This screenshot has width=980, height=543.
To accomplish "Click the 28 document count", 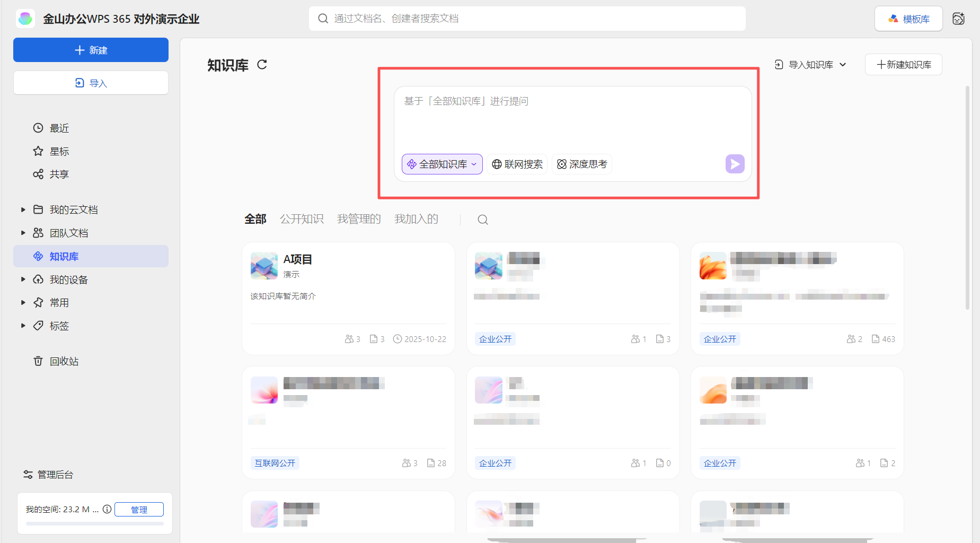I will tap(436, 463).
